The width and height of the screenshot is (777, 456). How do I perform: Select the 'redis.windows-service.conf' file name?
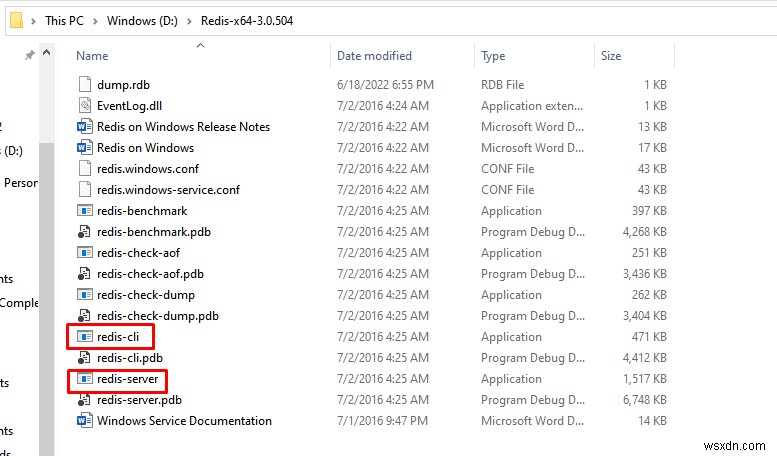pos(168,190)
